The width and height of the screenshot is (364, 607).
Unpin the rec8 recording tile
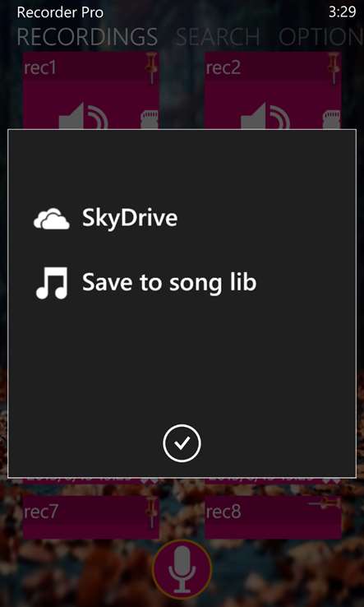tap(325, 503)
